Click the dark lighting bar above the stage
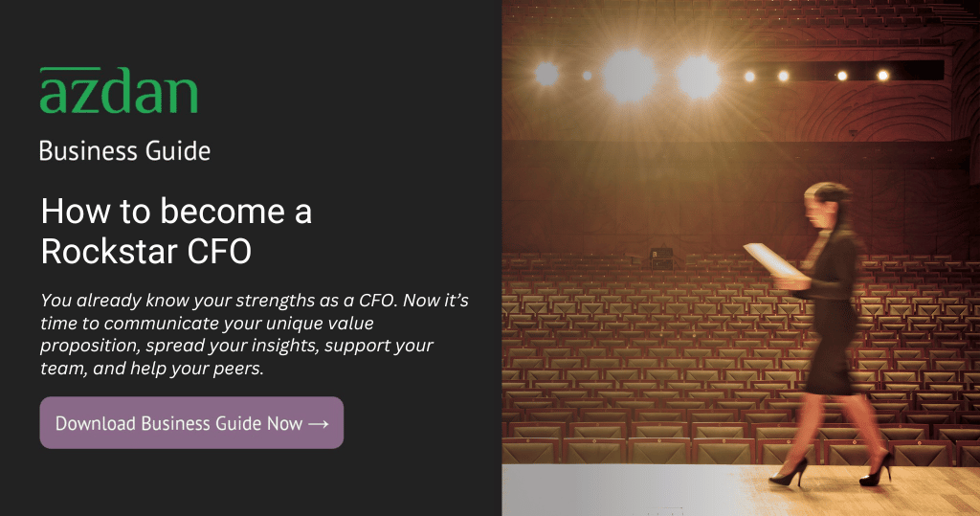The height and width of the screenshot is (516, 980). click(x=919, y=70)
